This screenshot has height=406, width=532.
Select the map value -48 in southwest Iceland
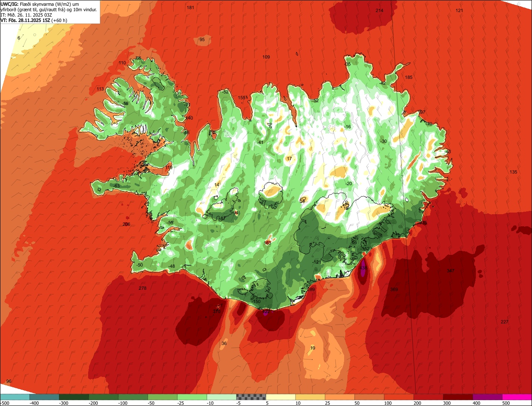(172, 266)
